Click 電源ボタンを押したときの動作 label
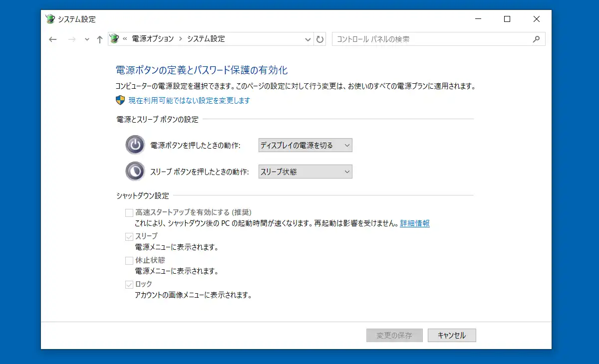 click(x=195, y=146)
